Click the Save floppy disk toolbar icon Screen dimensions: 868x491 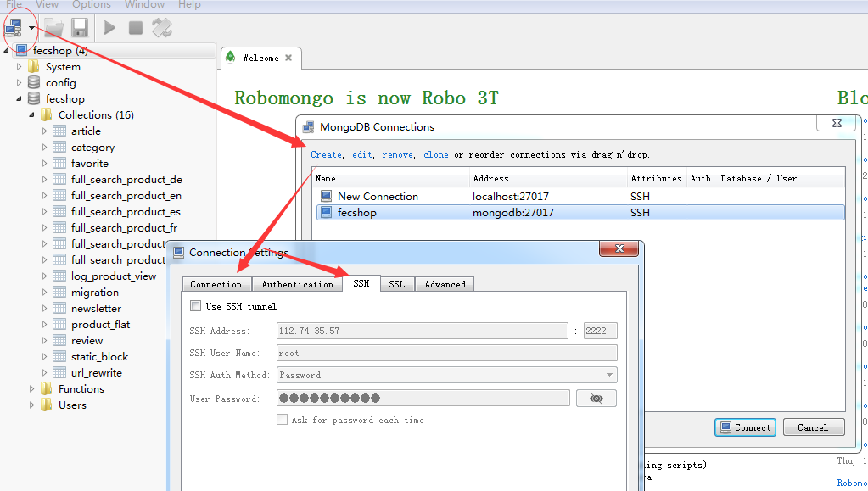coord(80,27)
